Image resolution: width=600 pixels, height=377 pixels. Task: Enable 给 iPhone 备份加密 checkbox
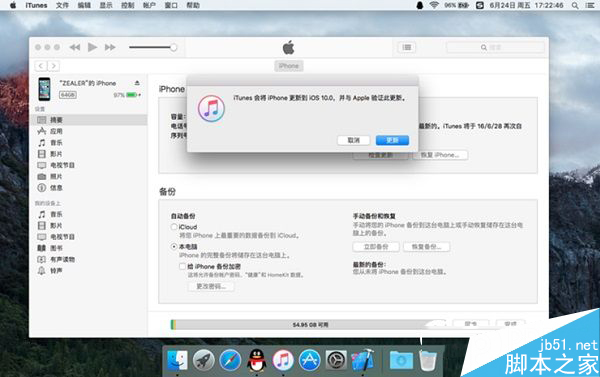coord(183,266)
